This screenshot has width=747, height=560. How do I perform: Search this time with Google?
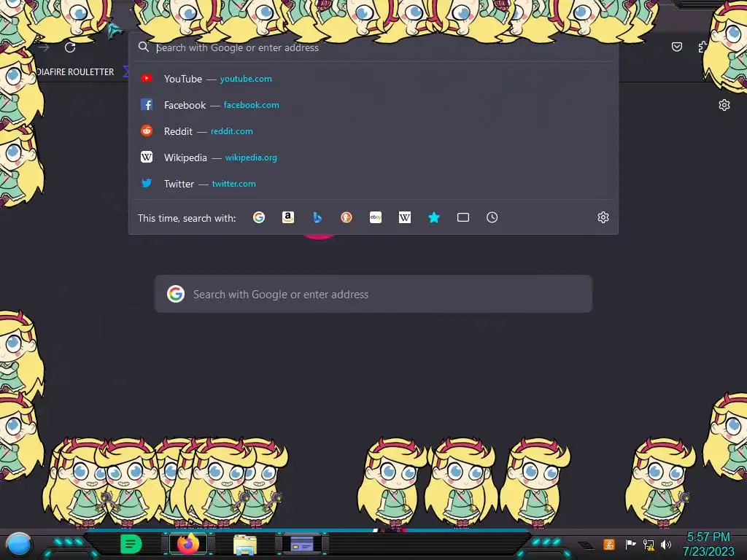coord(259,217)
